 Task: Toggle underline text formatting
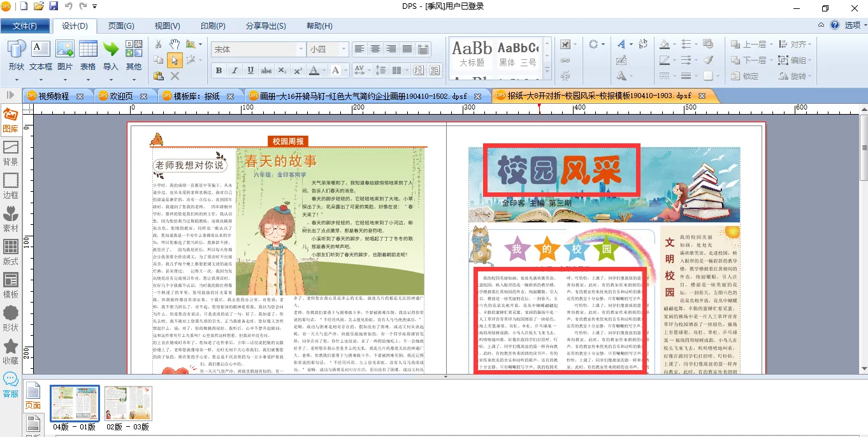(x=250, y=70)
